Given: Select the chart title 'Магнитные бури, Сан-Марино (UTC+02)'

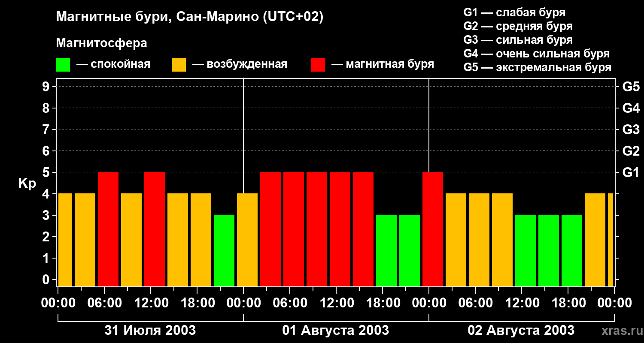Looking at the screenshot, I should point(189,17).
